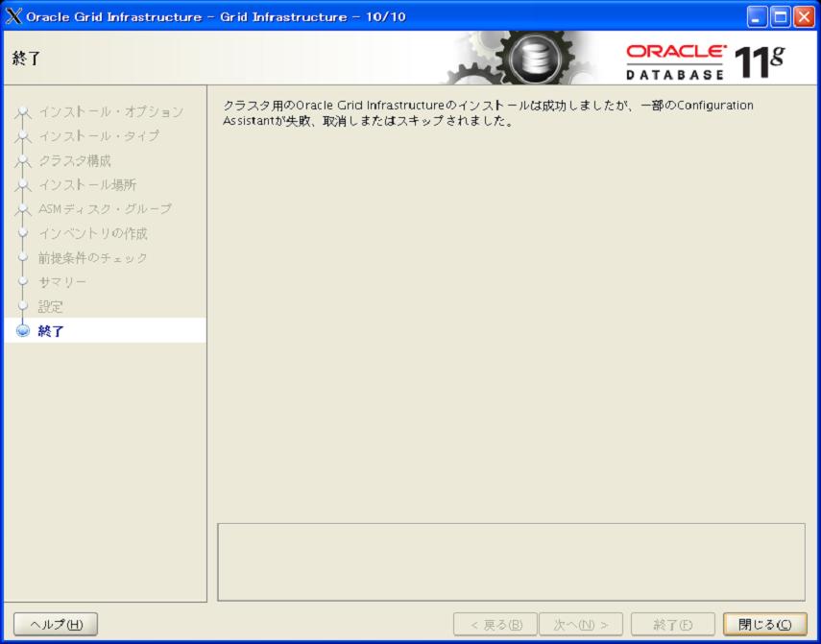Open help with the ヘルプ(H) button

point(56,624)
